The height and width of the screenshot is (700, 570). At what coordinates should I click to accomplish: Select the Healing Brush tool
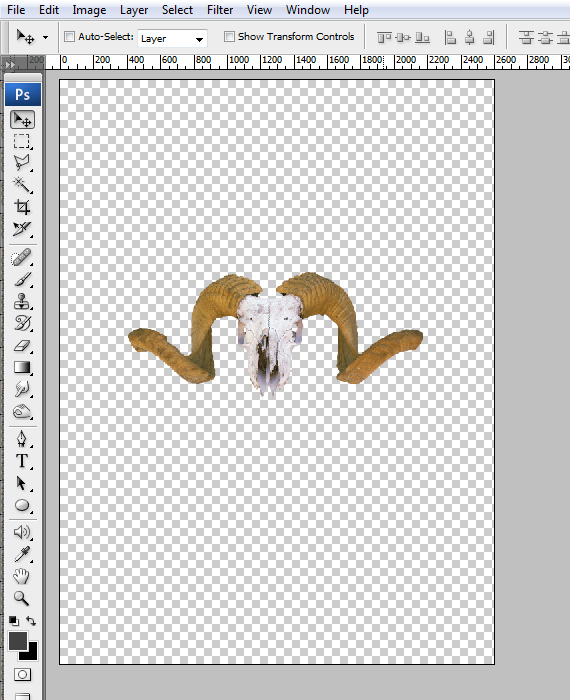pos(22,257)
